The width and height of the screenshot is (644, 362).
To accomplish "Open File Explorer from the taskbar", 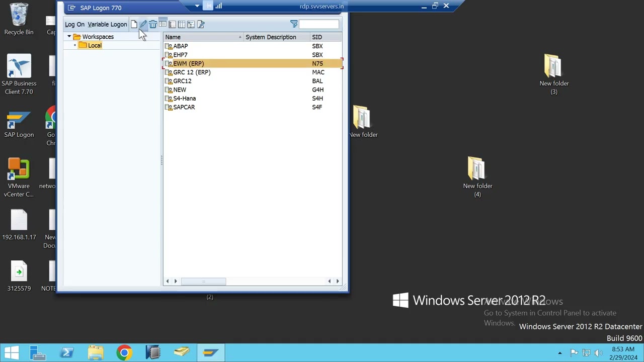I will 95,353.
